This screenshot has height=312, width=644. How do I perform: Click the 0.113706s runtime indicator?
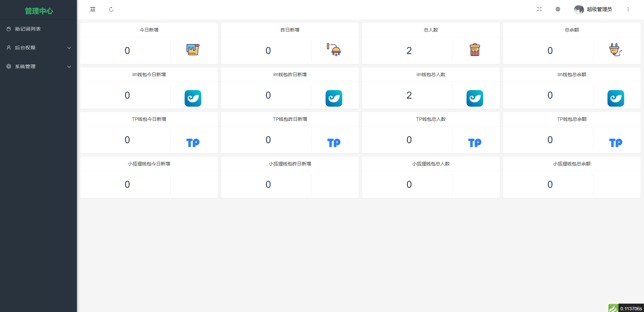(631, 308)
